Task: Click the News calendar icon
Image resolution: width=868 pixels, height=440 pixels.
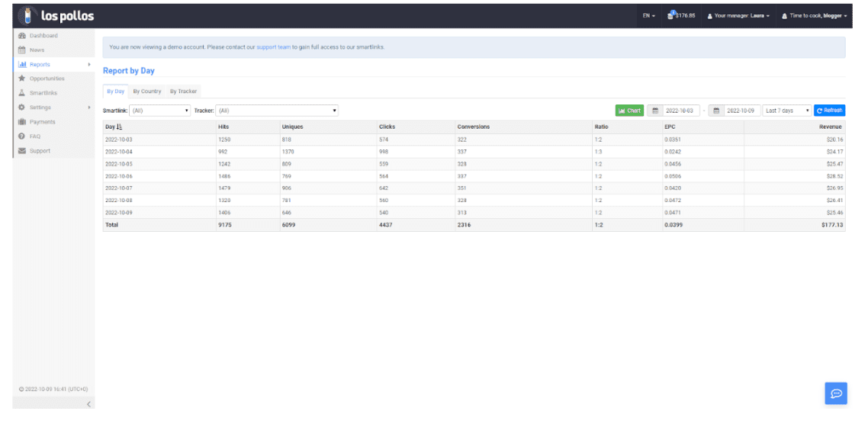Action: tap(22, 50)
